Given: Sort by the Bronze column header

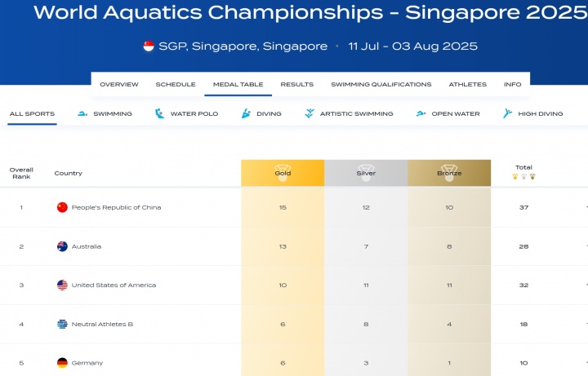Looking at the screenshot, I should coord(449,173).
